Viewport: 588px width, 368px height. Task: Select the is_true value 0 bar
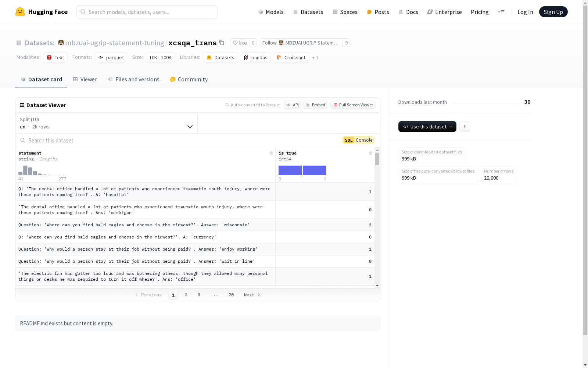tap(290, 170)
